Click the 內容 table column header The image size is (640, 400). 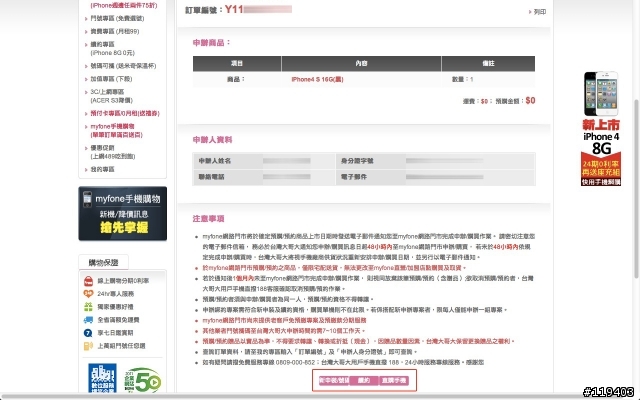pos(361,64)
